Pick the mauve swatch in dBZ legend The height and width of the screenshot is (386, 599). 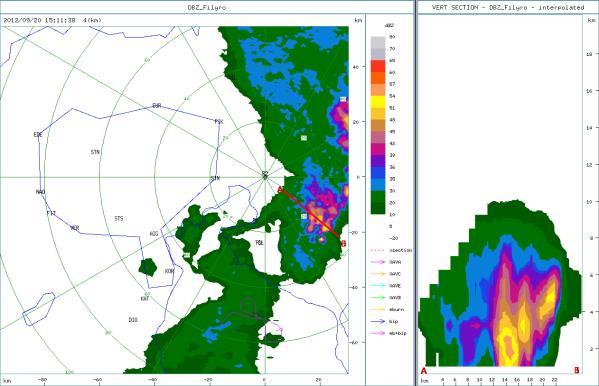pyautogui.click(x=378, y=137)
